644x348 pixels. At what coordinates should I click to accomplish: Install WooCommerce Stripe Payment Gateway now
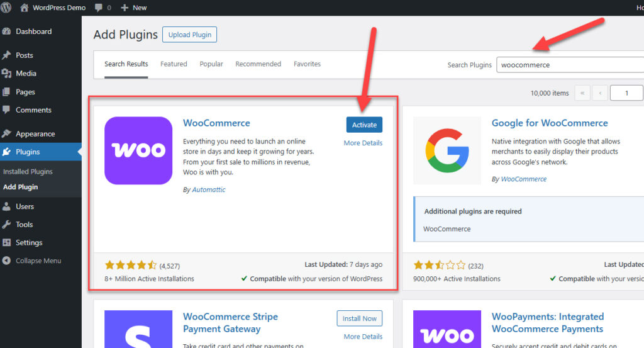click(359, 318)
